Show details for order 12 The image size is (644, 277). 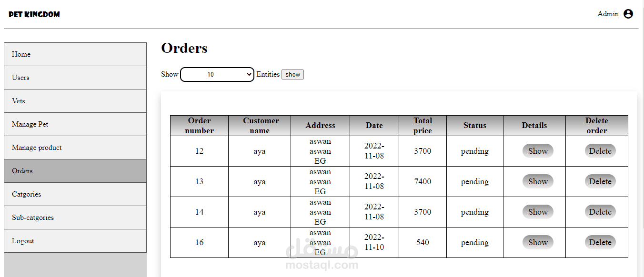538,151
